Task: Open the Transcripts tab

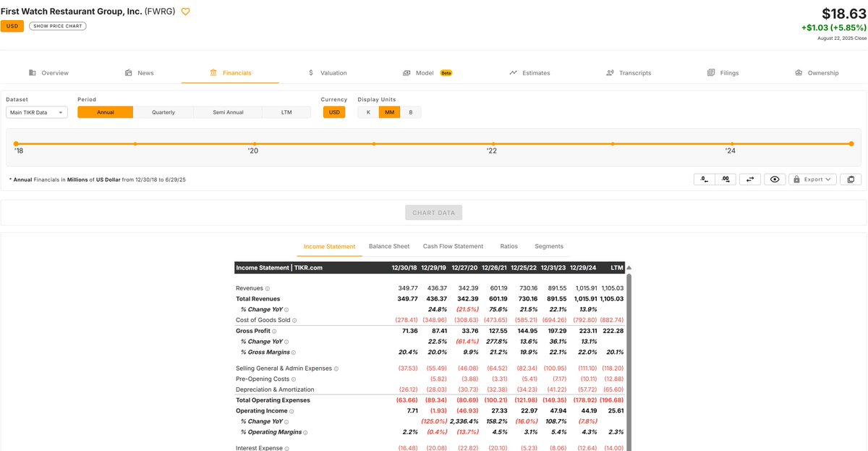Action: (629, 73)
